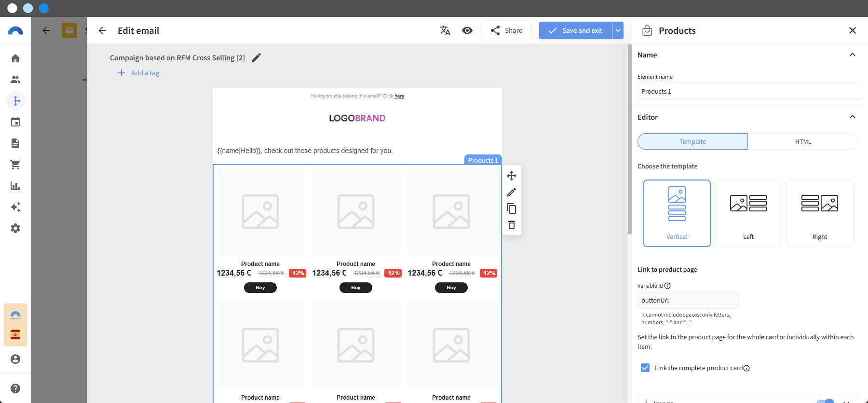Click the pencil edit icon for the Products 1 block

[512, 192]
